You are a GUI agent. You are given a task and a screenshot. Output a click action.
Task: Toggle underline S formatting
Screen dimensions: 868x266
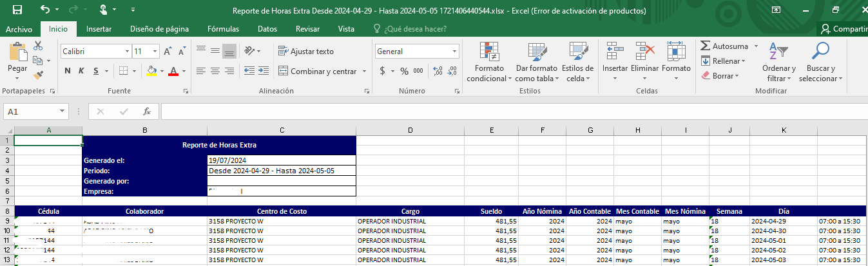tap(97, 71)
